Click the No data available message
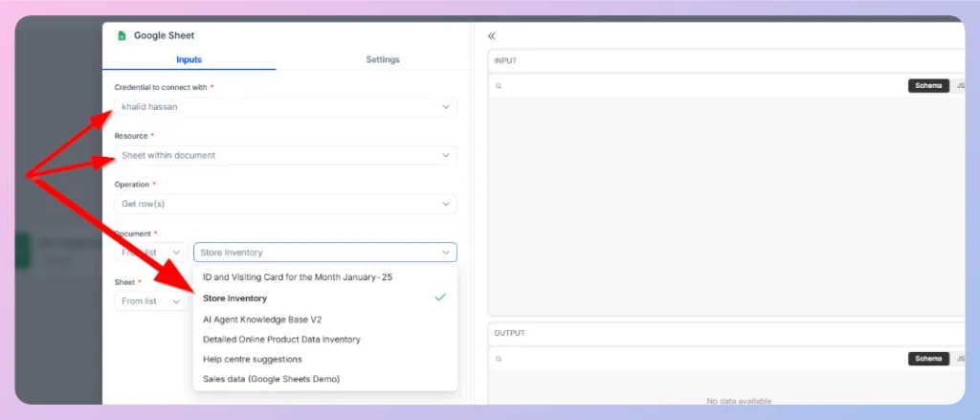 739,401
